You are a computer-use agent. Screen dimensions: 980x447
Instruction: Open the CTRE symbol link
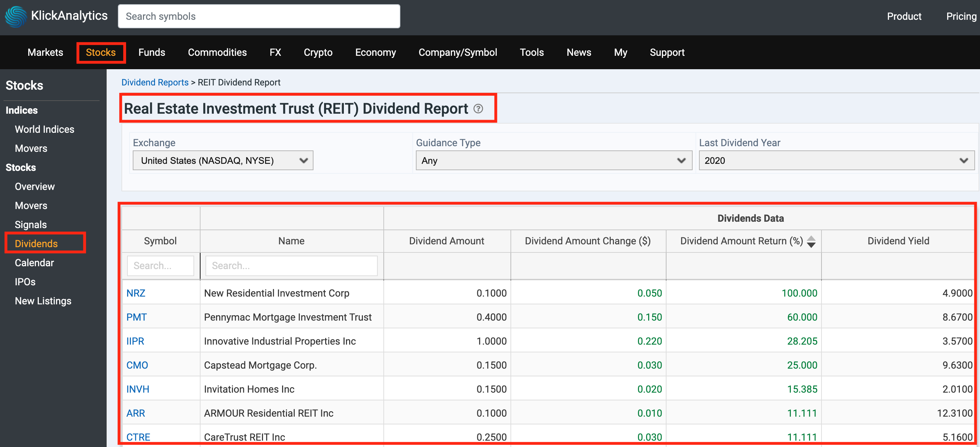[x=138, y=437]
